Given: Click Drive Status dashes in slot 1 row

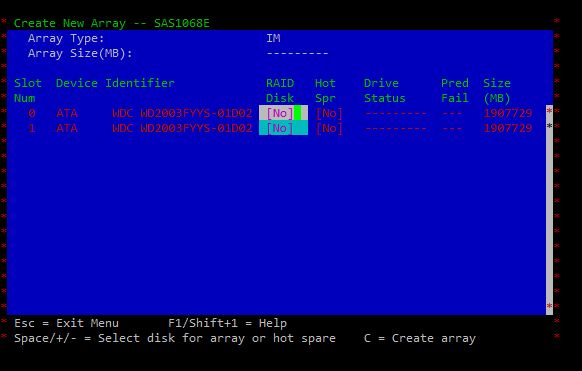Looking at the screenshot, I should pyautogui.click(x=395, y=128).
